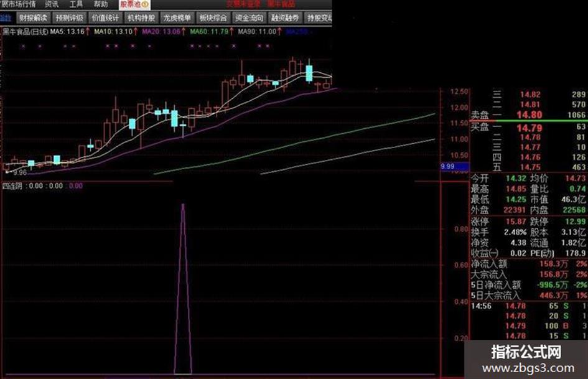Click the 净流入额 row
Screen dimensions: 588x379
coord(529,264)
